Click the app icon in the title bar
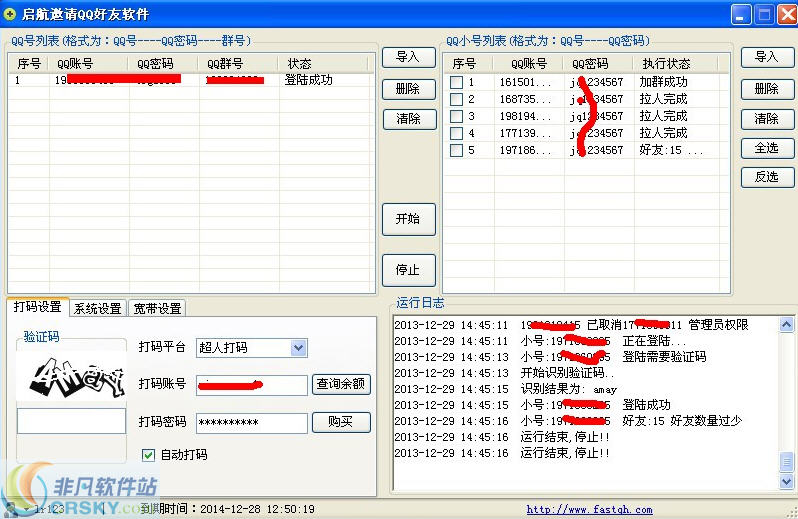The height and width of the screenshot is (519, 798). pos(9,14)
